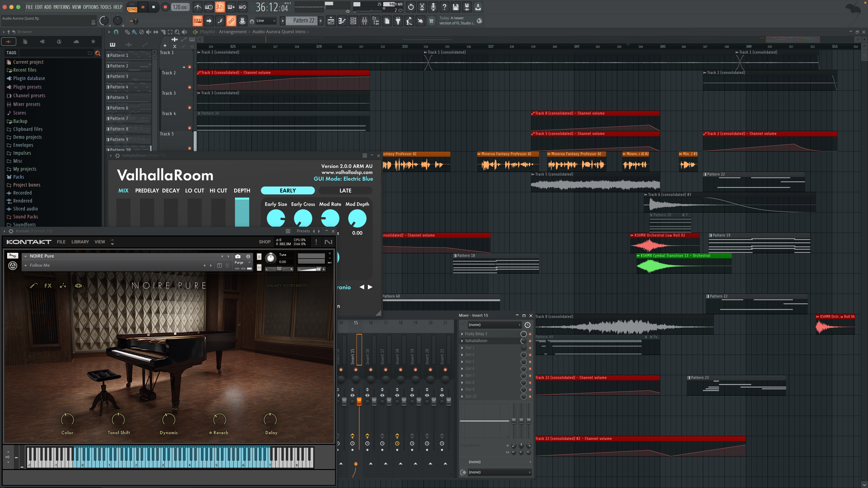The image size is (868, 488).
Task: Open Kontakt snapshot camera icon
Action: pyautogui.click(x=238, y=256)
